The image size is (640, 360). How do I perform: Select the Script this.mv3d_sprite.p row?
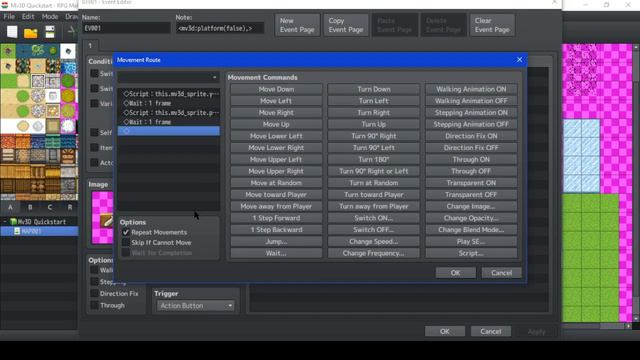[169, 112]
